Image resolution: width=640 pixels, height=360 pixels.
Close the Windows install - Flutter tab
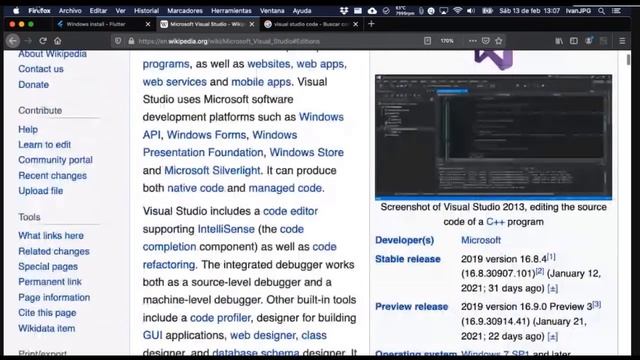click(148, 24)
